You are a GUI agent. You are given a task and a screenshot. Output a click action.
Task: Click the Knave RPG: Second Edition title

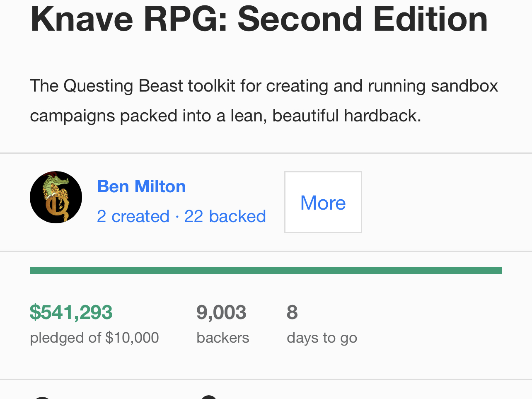click(259, 19)
